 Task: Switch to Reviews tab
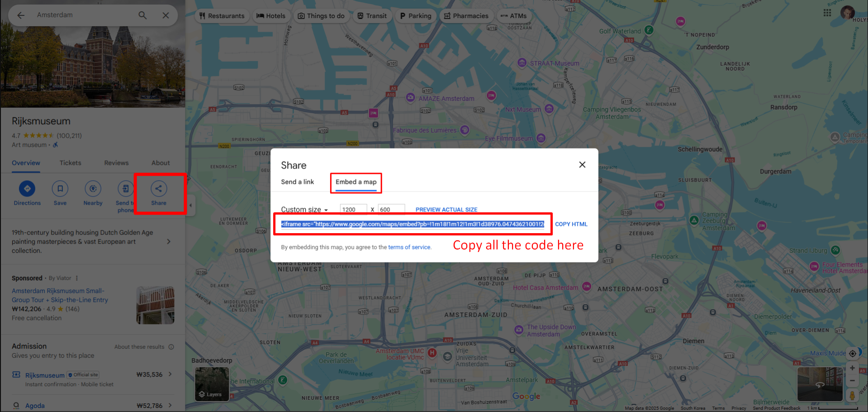pos(116,163)
